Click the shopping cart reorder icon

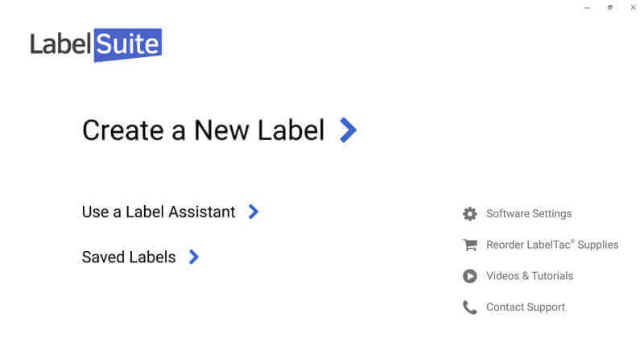coord(469,245)
